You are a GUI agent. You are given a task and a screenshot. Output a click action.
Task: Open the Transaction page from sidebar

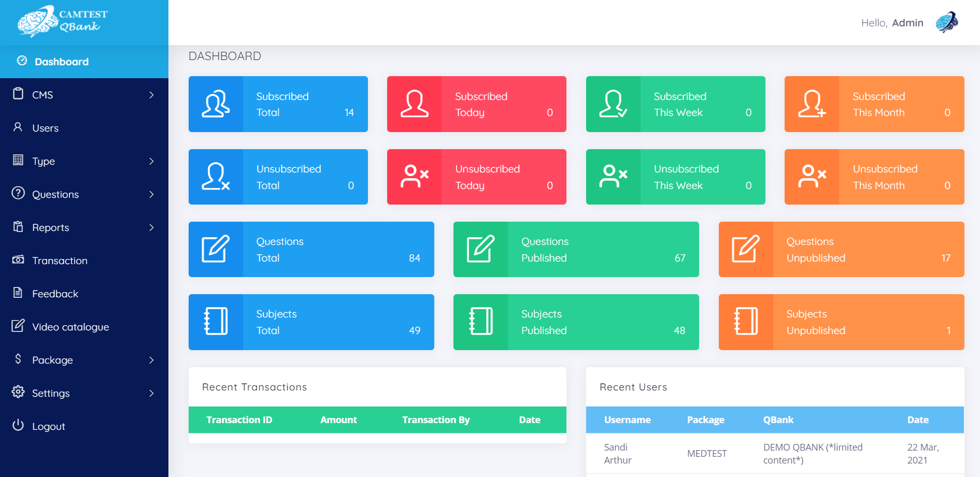60,261
